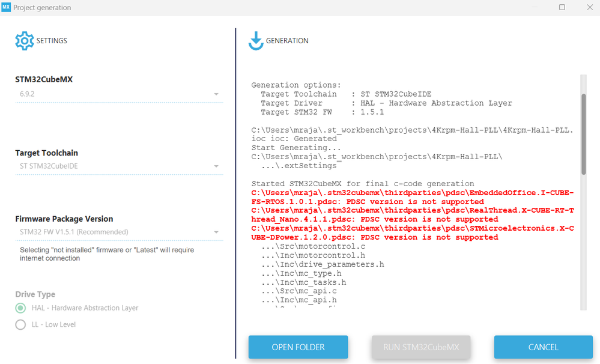Click the 'ioc ioc: Generated' log line

294,139
